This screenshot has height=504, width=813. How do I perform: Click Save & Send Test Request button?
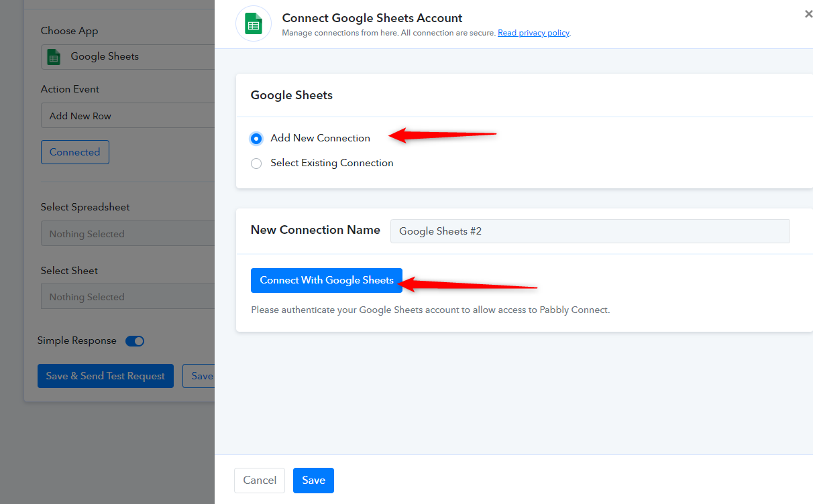click(105, 376)
